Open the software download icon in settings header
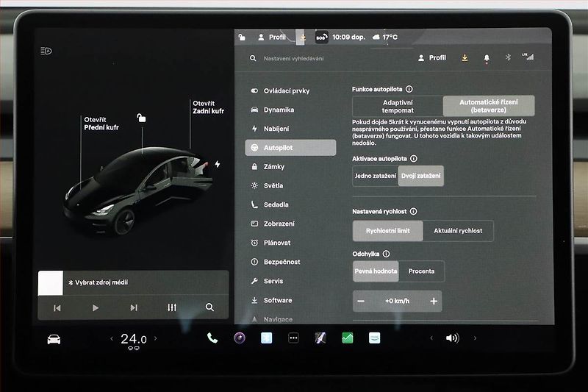588x392 pixels. 465,58
